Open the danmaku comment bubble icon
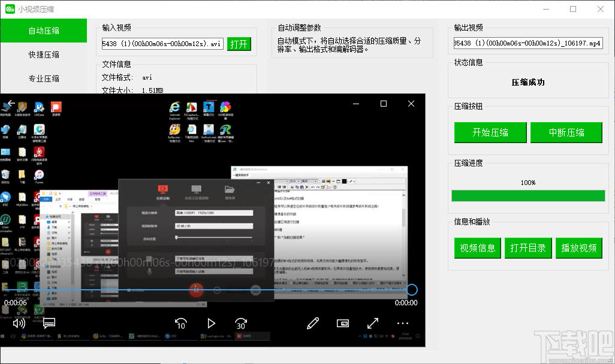615x364 pixels. pos(49,323)
